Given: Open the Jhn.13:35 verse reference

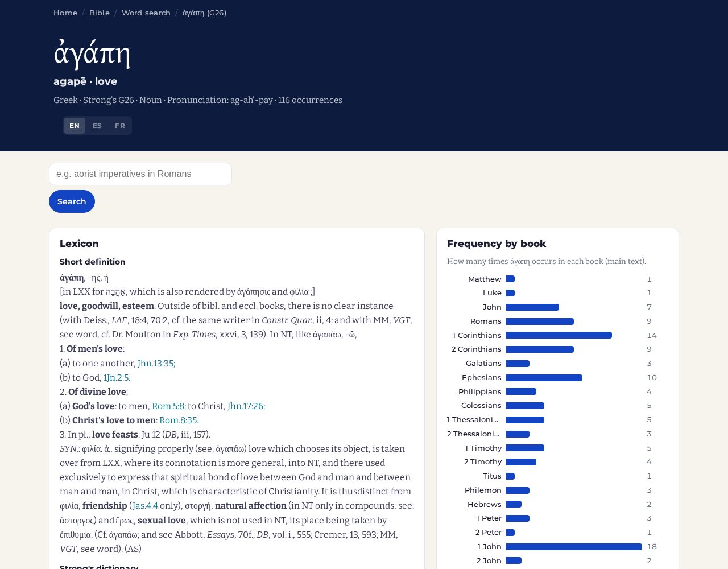Looking at the screenshot, I should coord(156,363).
